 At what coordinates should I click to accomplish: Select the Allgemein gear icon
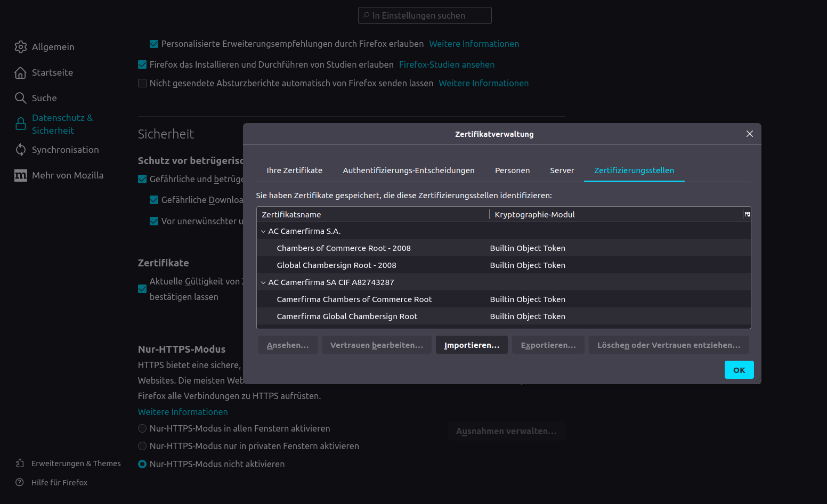(20, 47)
